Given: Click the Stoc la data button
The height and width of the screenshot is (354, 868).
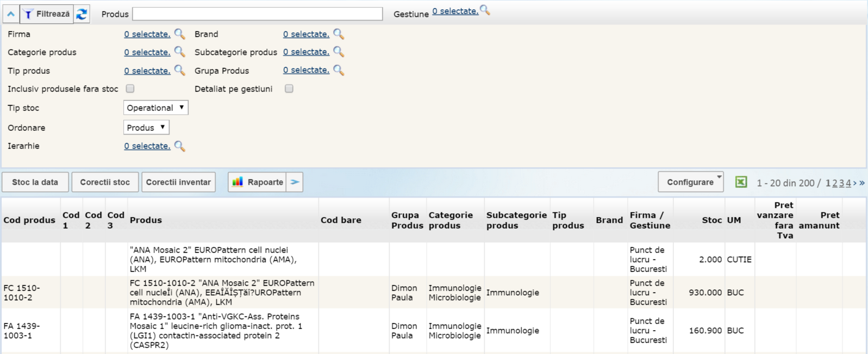Looking at the screenshot, I should [35, 182].
